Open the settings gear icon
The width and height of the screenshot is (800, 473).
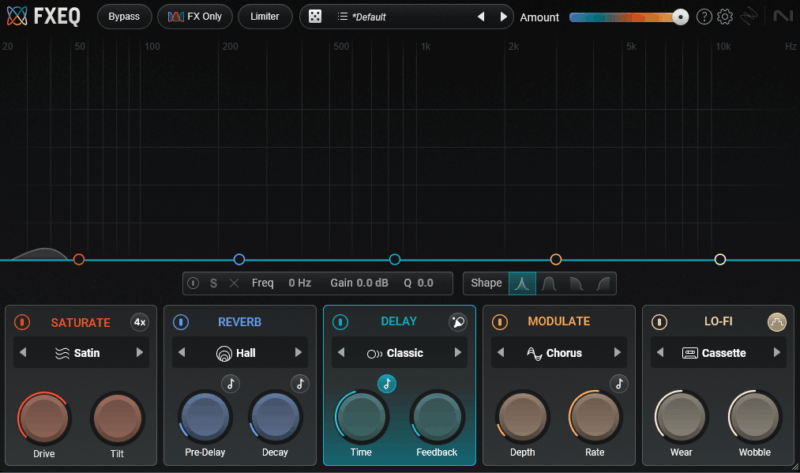[x=725, y=17]
